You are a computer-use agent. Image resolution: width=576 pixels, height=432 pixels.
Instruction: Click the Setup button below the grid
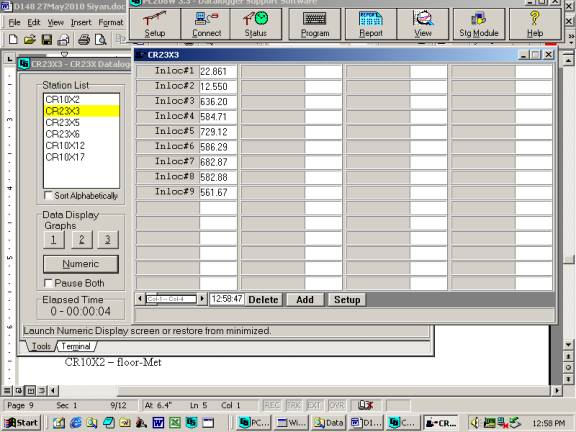pyautogui.click(x=347, y=299)
